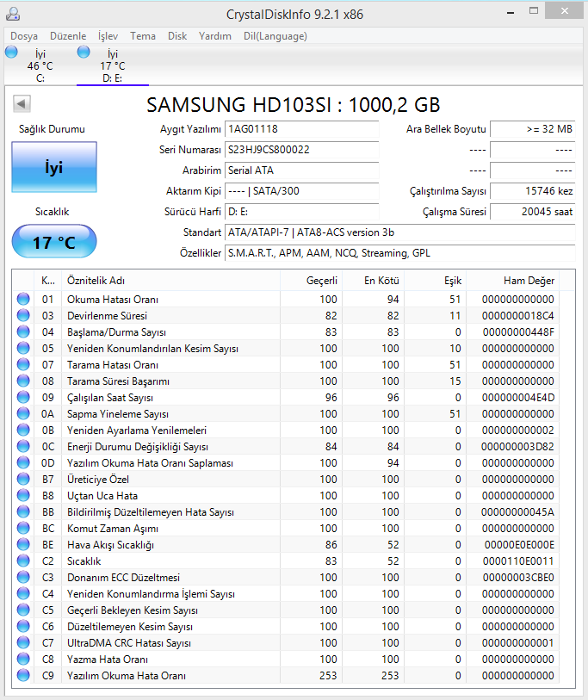Click status icon for Geçerli Bekleyen Kesim Sayısı
This screenshot has width=588, height=700.
pyautogui.click(x=23, y=610)
